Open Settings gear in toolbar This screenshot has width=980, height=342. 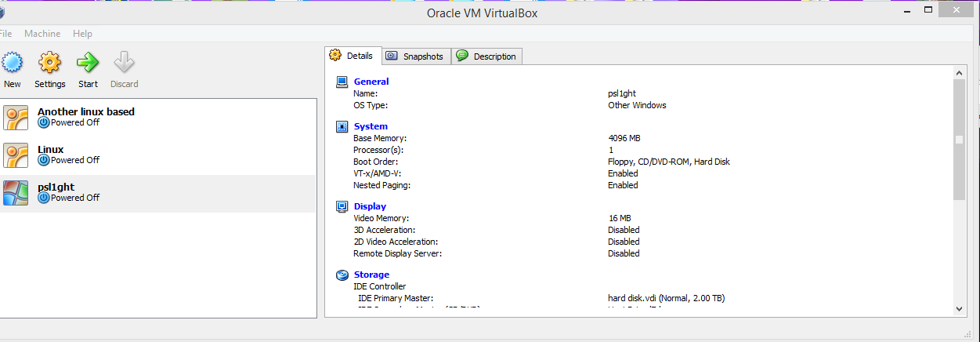pyautogui.click(x=49, y=62)
